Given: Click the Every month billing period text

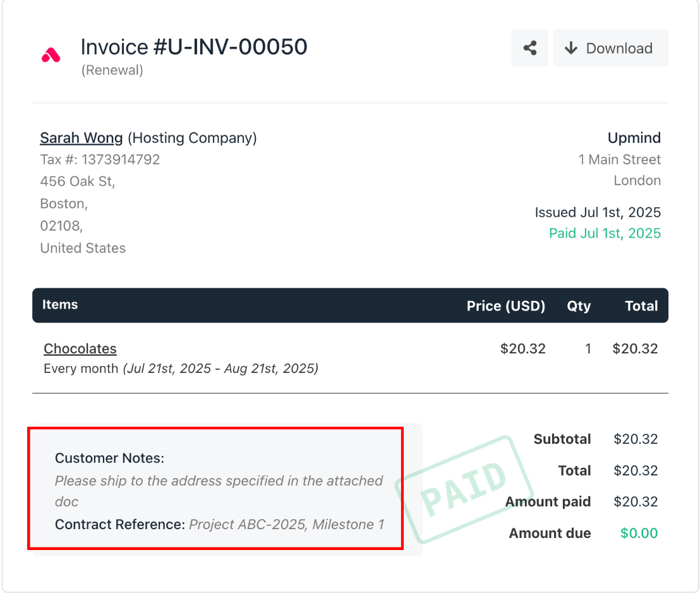Looking at the screenshot, I should 181,369.
